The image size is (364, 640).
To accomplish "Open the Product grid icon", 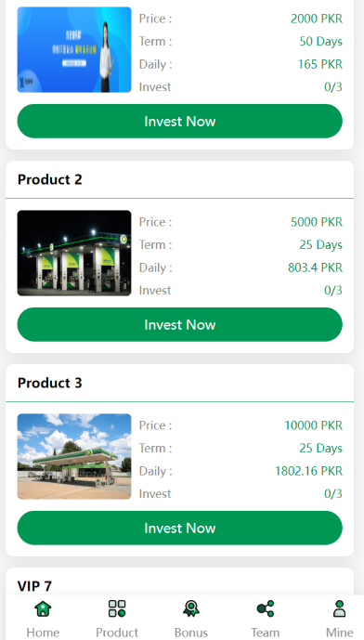I will coord(117,608).
